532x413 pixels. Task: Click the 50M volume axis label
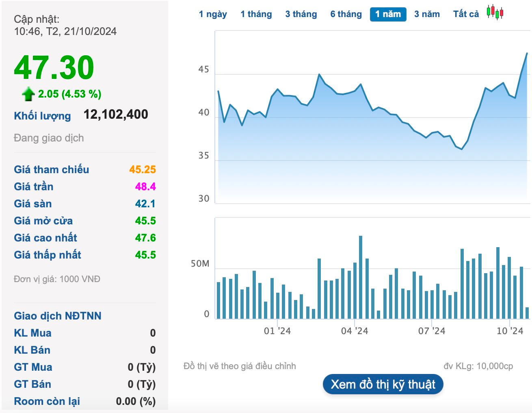[200, 264]
